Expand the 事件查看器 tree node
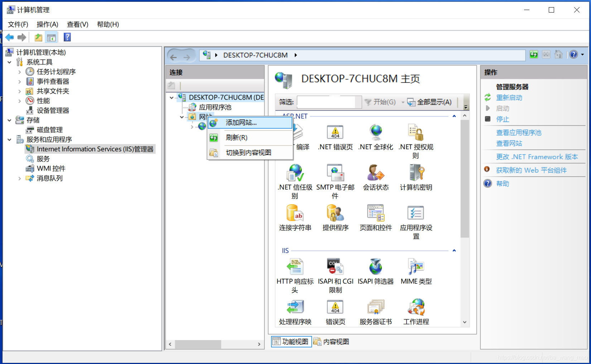591x364 pixels. click(x=20, y=82)
